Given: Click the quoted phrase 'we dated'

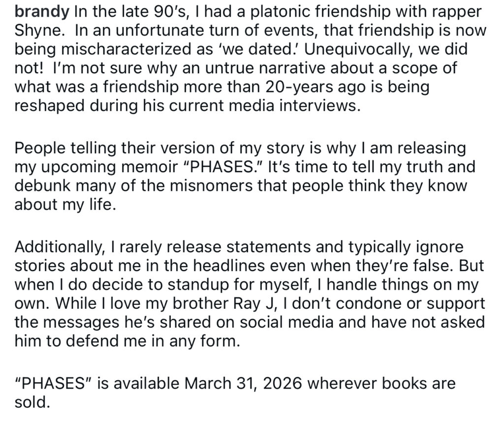Looking at the screenshot, I should (x=270, y=50).
